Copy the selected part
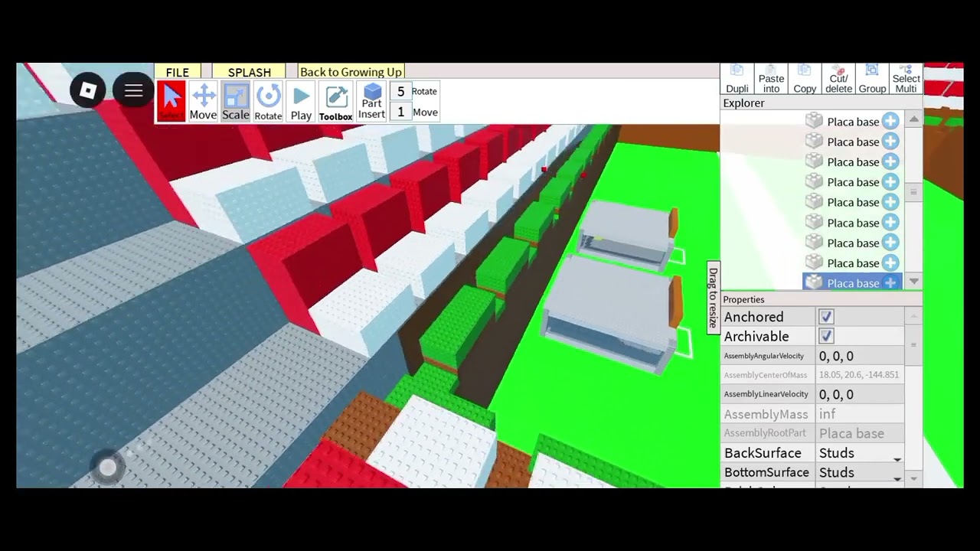This screenshot has width=980, height=551. tap(805, 80)
